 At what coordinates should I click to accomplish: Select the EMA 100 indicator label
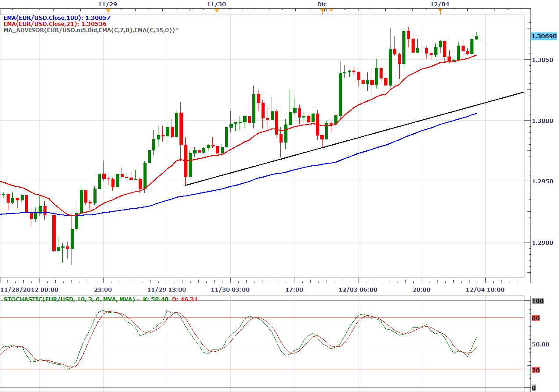(x=57, y=18)
